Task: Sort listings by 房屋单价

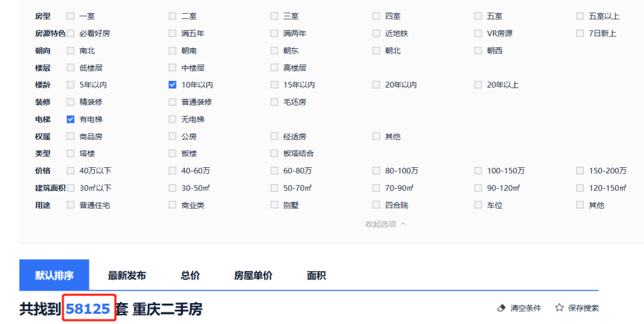Action: click(253, 276)
